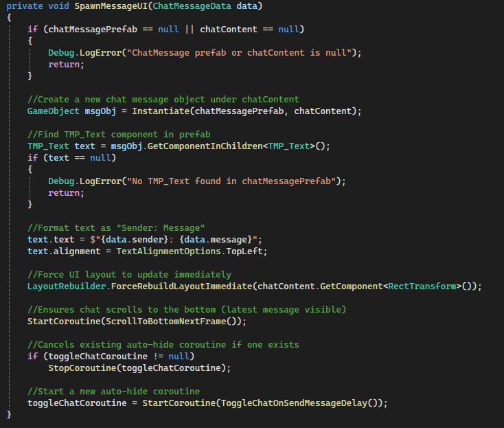Click the GameObject type declaration
Viewport: 504px width, 428px height.
click(52, 111)
